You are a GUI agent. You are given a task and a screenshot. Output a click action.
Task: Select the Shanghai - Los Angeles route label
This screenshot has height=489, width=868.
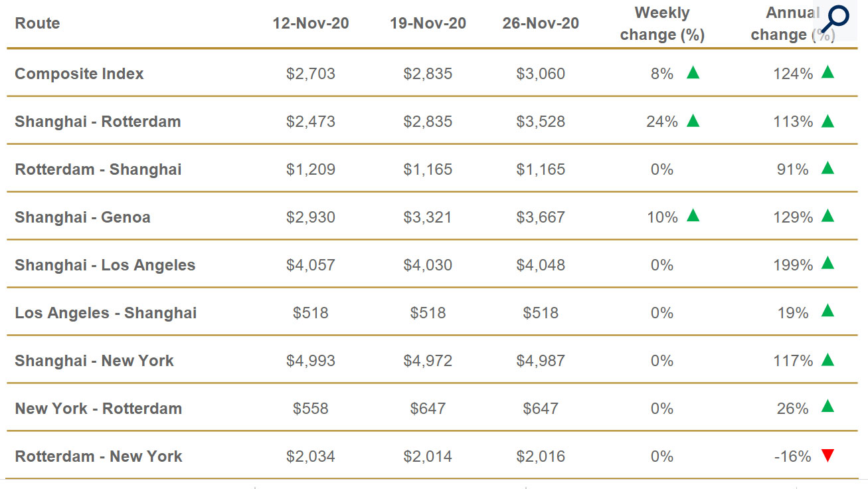pos(105,265)
